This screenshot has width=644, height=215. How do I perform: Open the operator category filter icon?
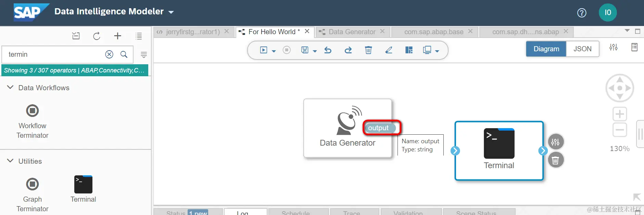point(144,55)
